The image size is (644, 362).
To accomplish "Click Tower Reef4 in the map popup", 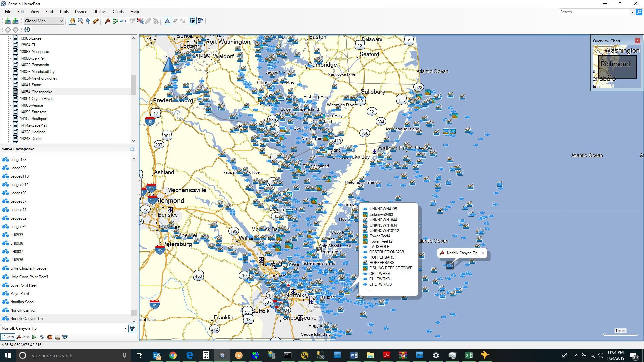I will point(380,236).
